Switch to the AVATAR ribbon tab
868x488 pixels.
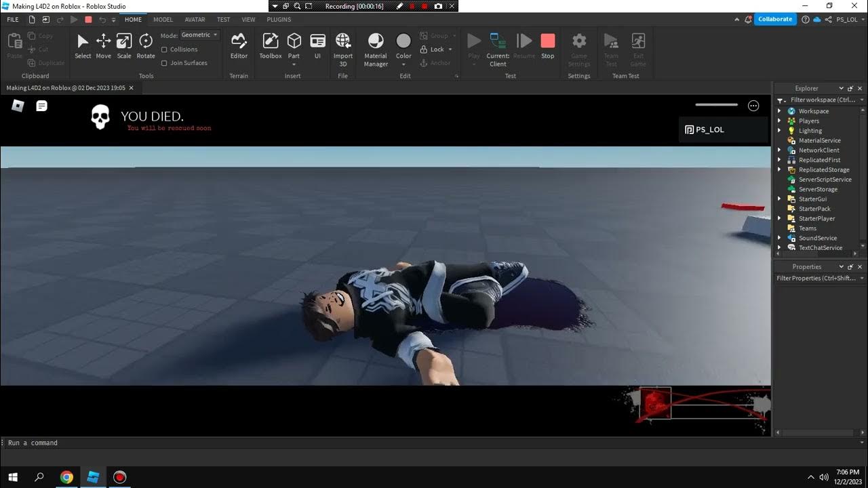click(x=195, y=20)
